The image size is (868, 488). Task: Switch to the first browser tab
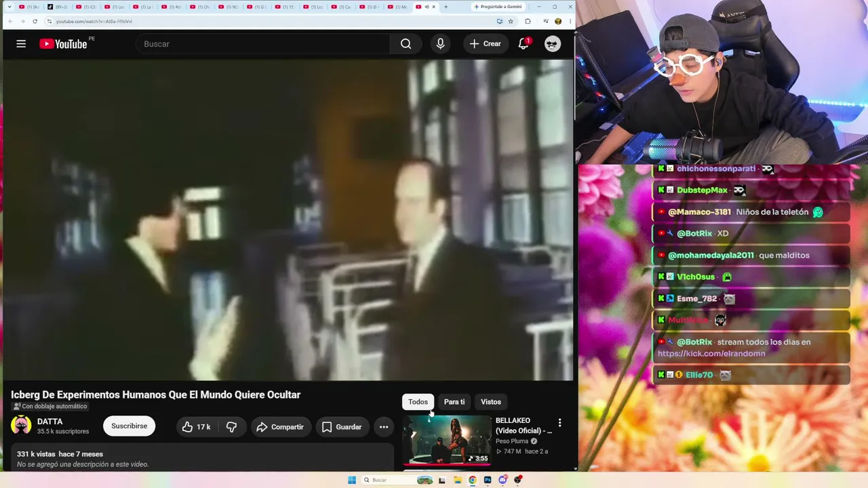point(30,7)
